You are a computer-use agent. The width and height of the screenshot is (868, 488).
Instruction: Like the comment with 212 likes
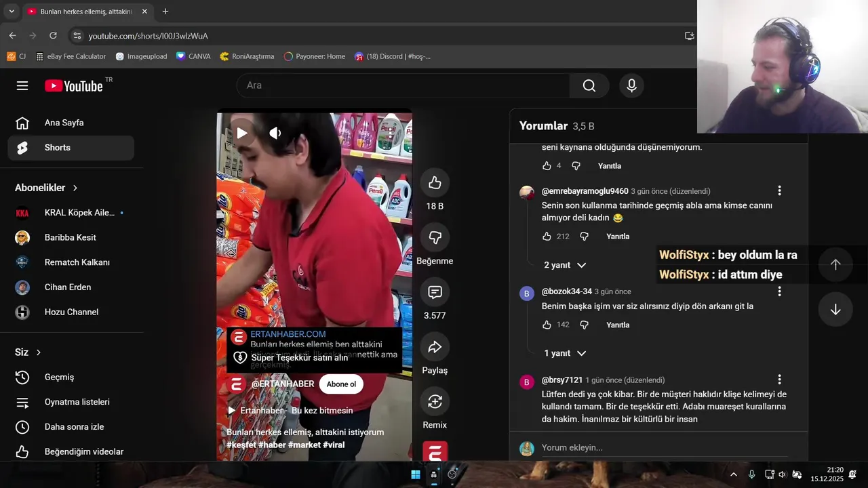(547, 237)
